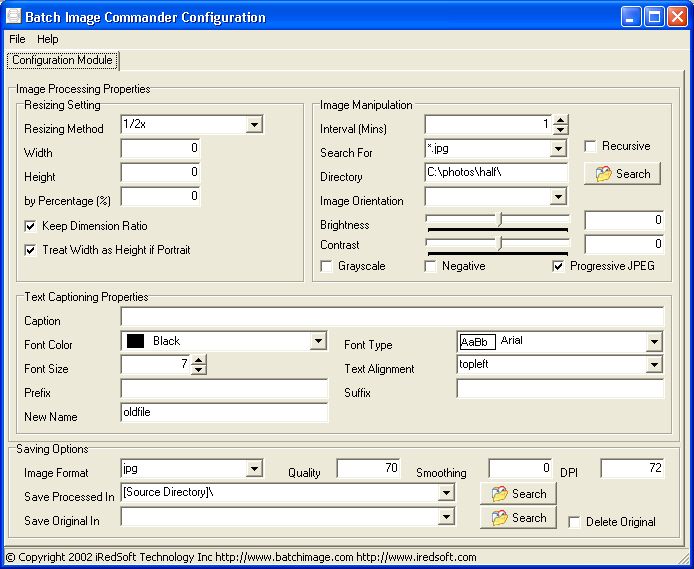The height and width of the screenshot is (569, 694).
Task: Click the Prefix input field
Action: click(224, 389)
